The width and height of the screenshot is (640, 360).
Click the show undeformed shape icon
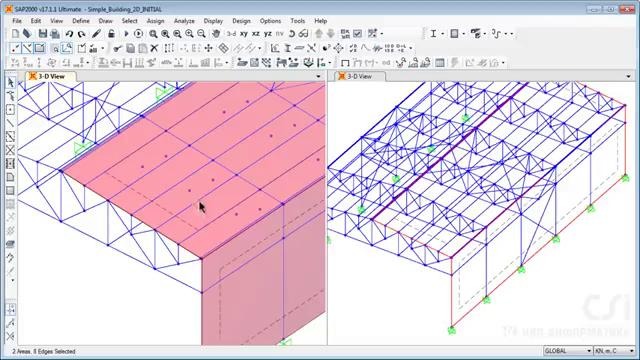345,63
